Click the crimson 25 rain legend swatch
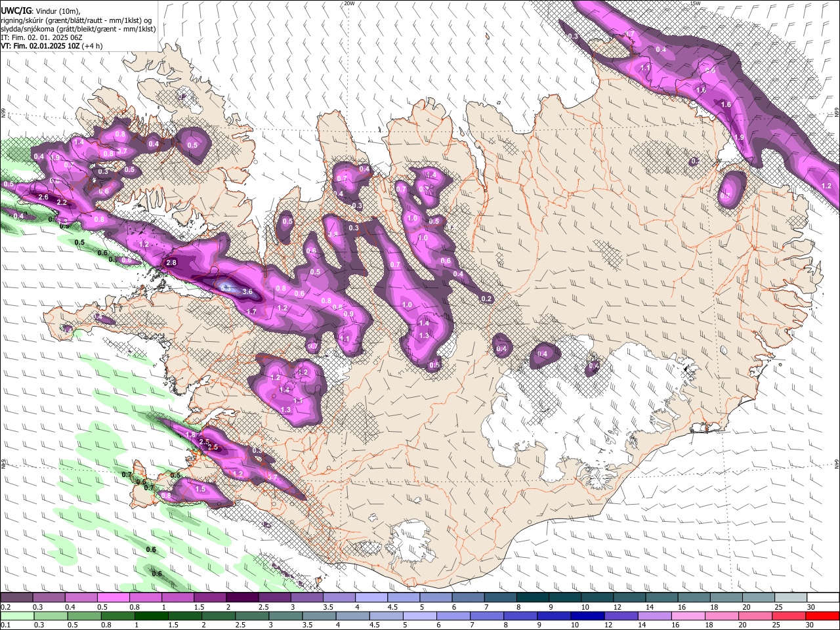The height and width of the screenshot is (630, 840). [787, 616]
